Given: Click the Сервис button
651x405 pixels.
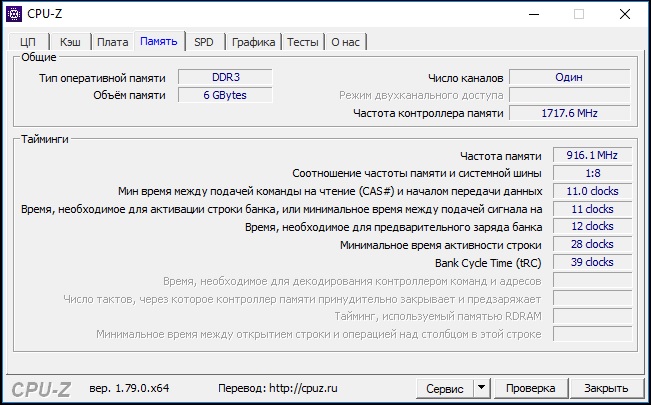Looking at the screenshot, I should tap(445, 389).
